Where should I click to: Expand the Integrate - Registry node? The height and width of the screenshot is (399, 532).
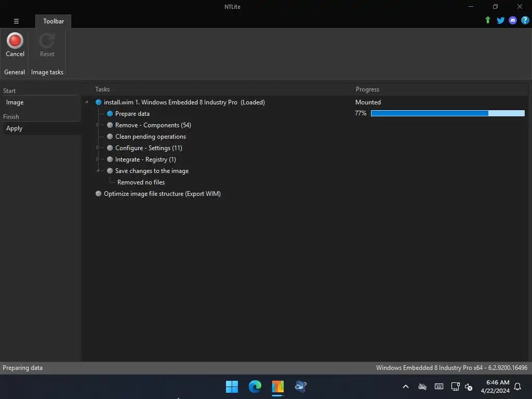98,159
